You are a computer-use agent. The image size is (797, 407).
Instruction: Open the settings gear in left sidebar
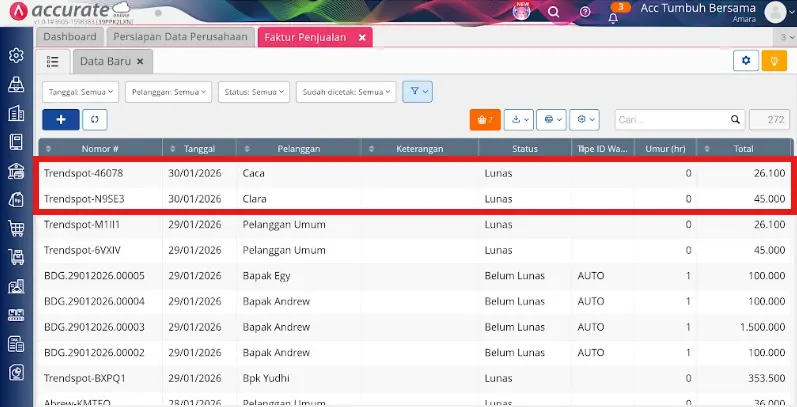(x=15, y=55)
